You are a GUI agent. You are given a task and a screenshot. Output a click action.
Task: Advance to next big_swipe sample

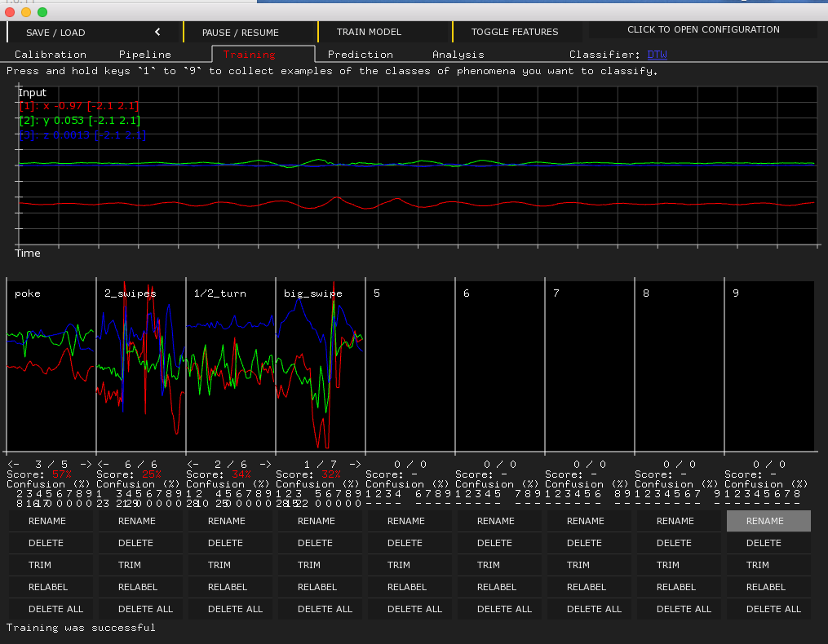(x=355, y=464)
